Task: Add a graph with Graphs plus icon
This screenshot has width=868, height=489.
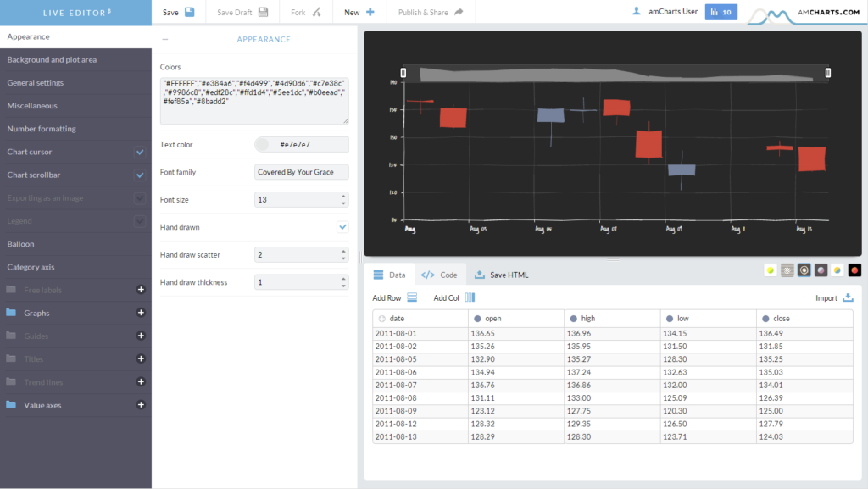Action: click(x=141, y=313)
